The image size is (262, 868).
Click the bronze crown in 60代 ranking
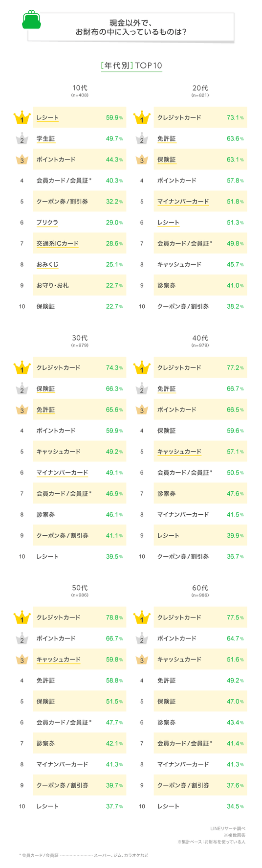pyautogui.click(x=142, y=660)
